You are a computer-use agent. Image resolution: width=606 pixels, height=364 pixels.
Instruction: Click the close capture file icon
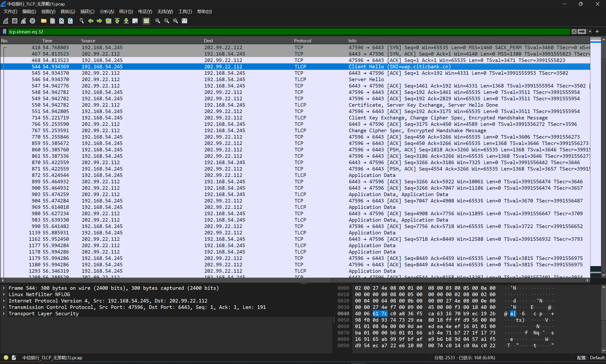61,21
